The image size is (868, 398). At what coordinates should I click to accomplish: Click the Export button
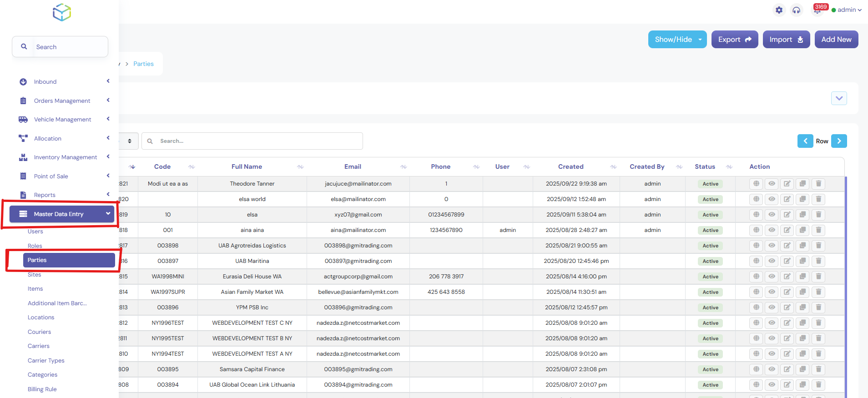tap(734, 40)
